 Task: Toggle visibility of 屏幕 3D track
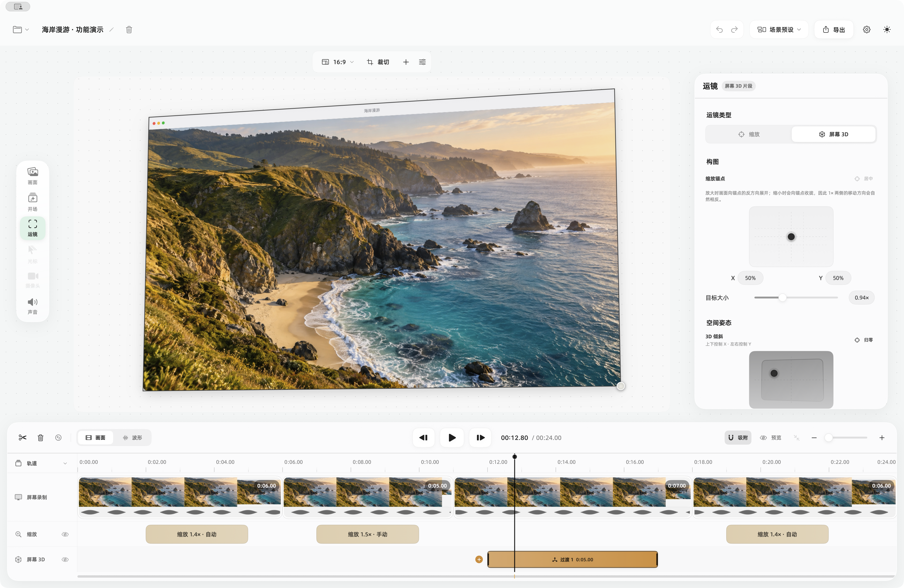65,559
